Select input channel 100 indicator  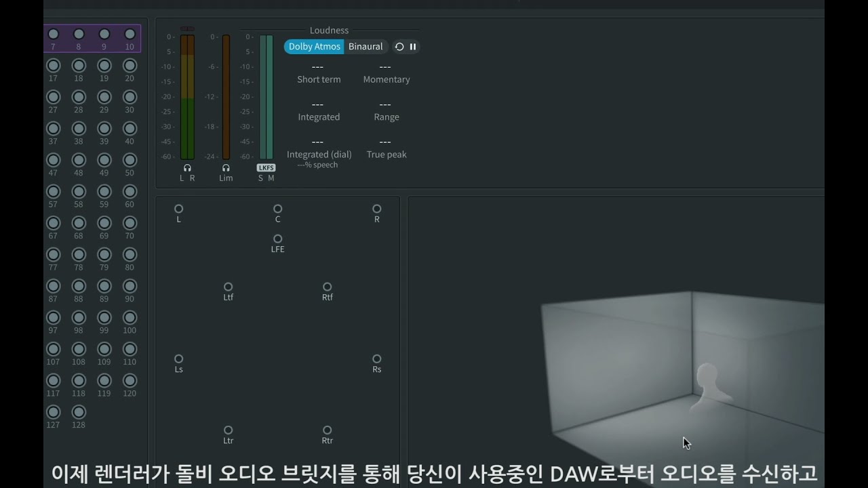[130, 318]
